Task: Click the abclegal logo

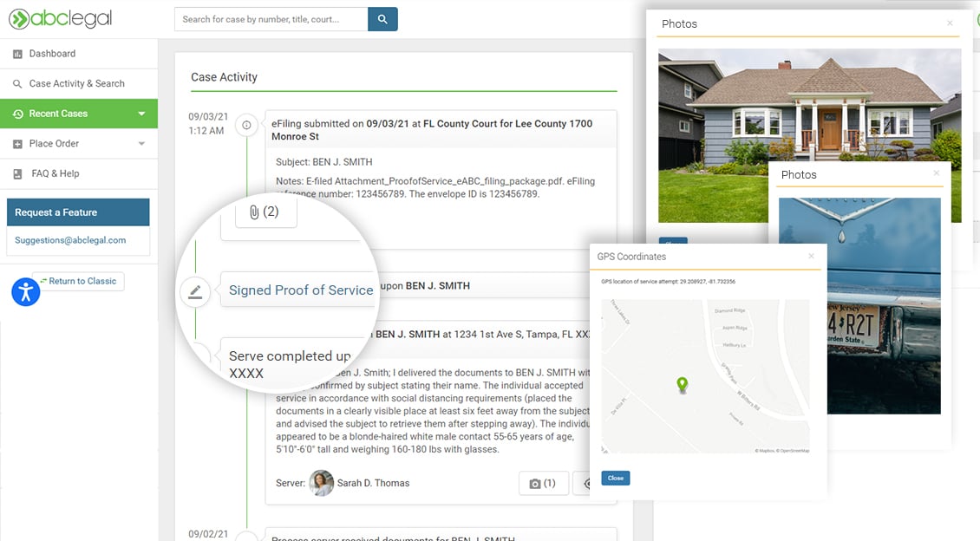Action: click(x=61, y=19)
